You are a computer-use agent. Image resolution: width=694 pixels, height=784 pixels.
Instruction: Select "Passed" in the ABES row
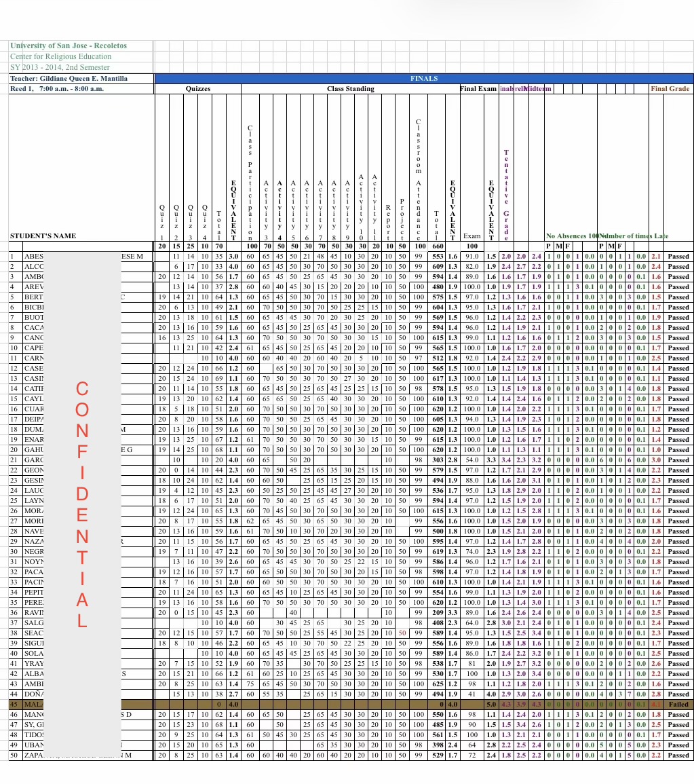[x=678, y=257]
